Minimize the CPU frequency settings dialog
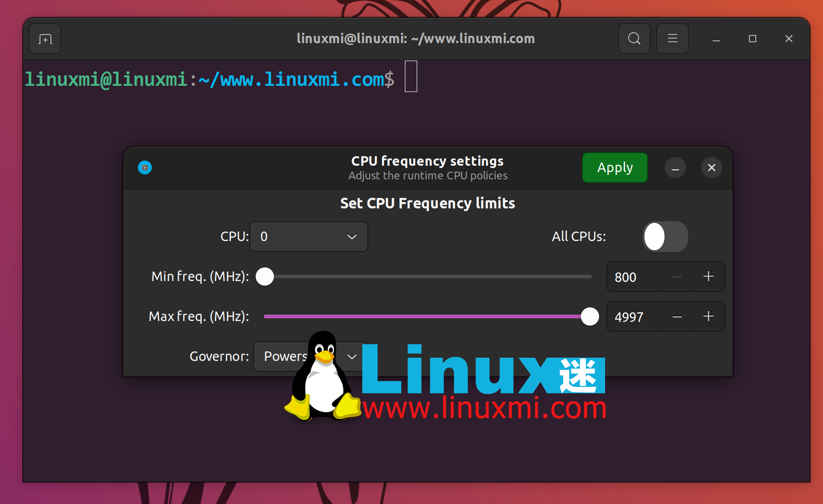The height and width of the screenshot is (504, 823). coord(675,168)
